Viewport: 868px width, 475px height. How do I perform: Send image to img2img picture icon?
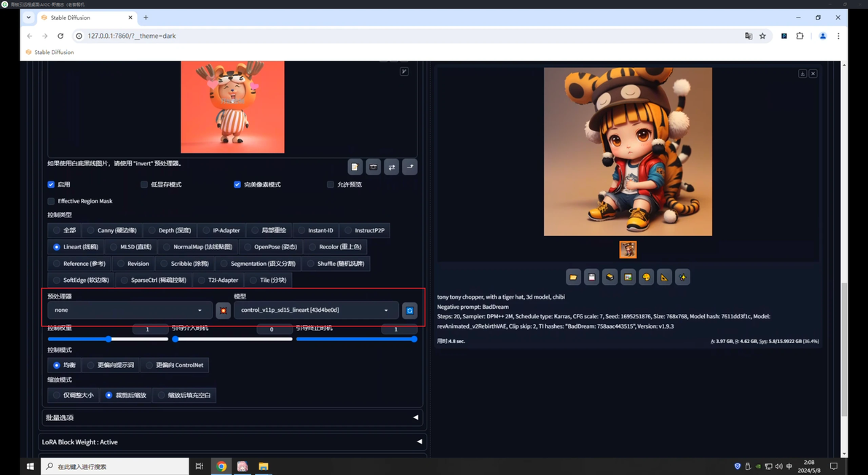pyautogui.click(x=628, y=277)
